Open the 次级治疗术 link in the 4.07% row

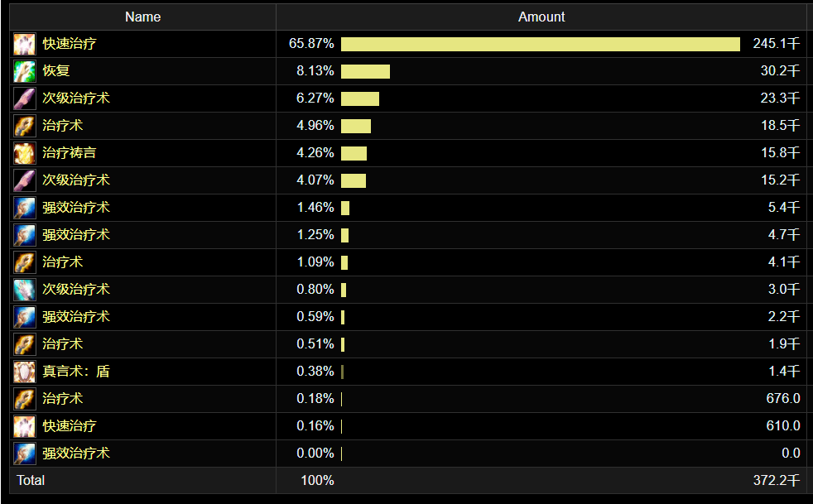[76, 180]
